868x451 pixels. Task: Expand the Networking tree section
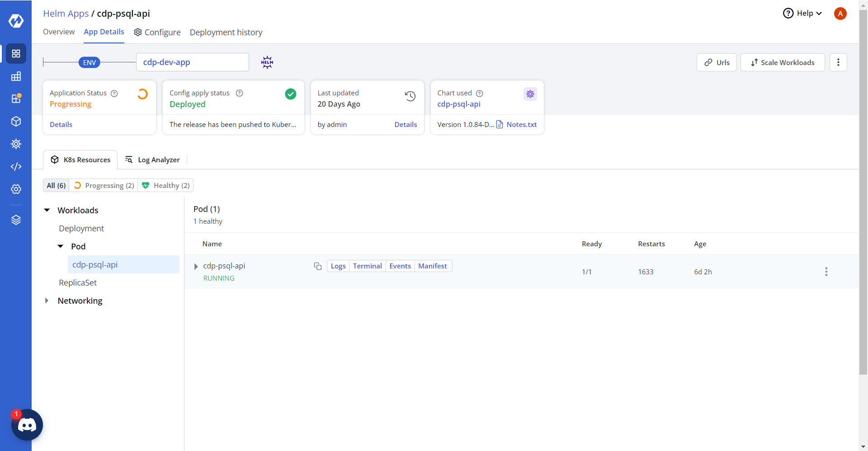coord(47,301)
